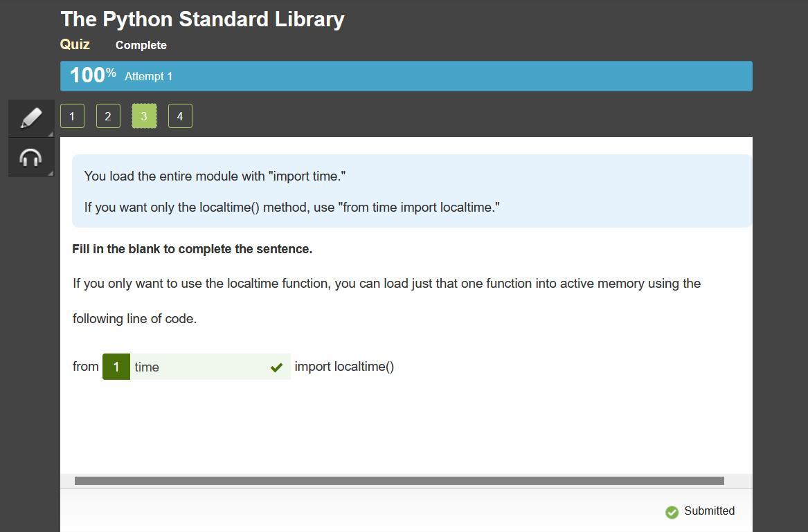The height and width of the screenshot is (532, 808).
Task: Select the highlighted question 3 button
Action: click(x=144, y=116)
